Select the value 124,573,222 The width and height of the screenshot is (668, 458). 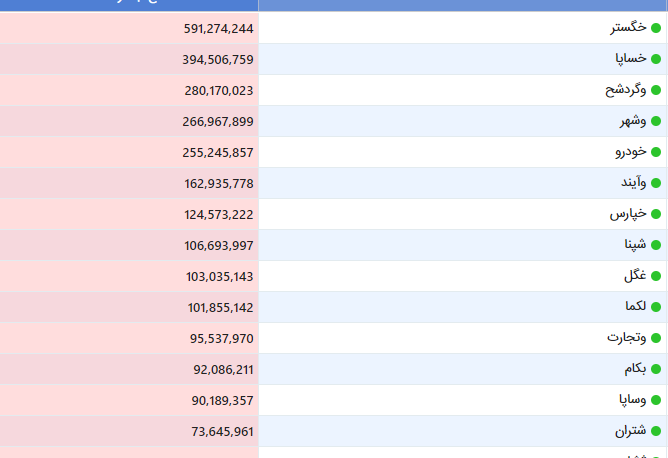click(x=219, y=215)
